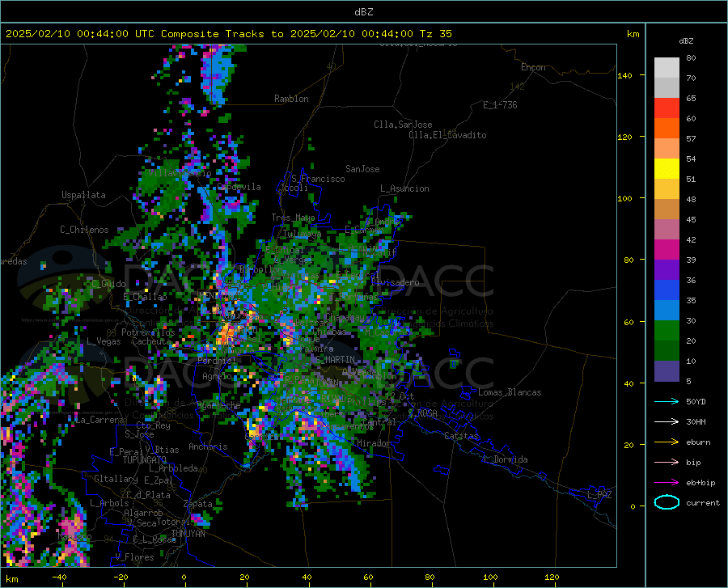This screenshot has width=728, height=588.
Task: Click the Clla.SanJose map label
Action: click(x=403, y=125)
